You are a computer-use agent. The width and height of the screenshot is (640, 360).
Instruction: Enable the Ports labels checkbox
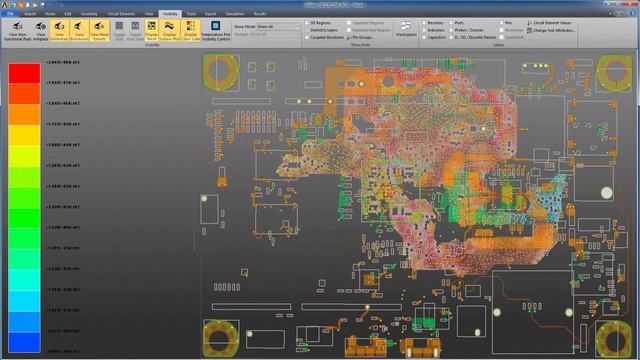[x=451, y=23]
